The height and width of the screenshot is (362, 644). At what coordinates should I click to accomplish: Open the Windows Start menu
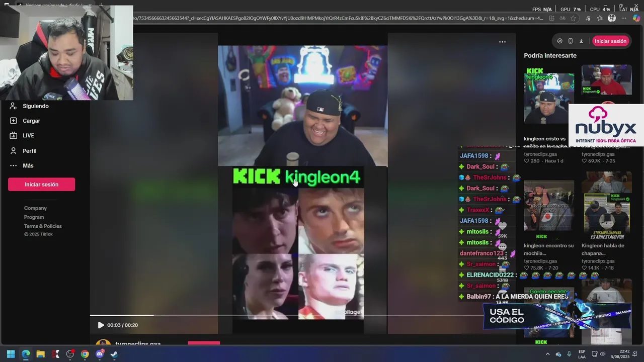tap(11, 354)
